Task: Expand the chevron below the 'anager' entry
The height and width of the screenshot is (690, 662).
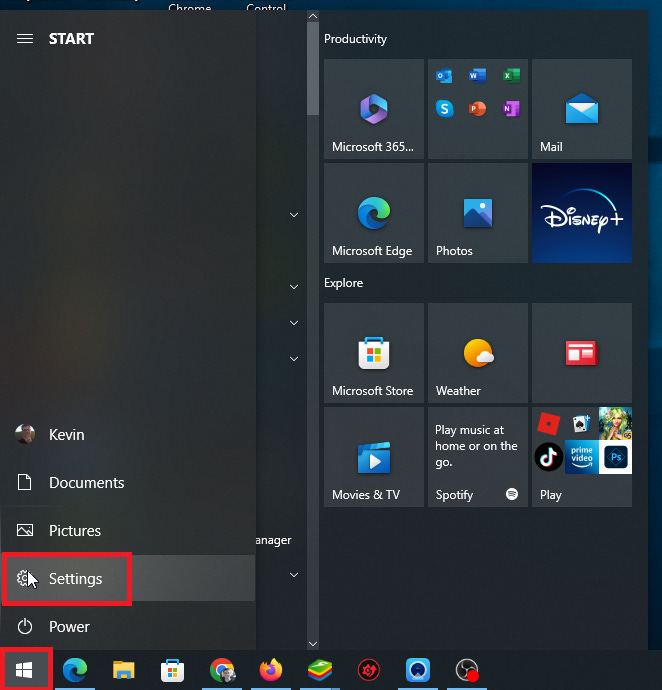Action: pyautogui.click(x=294, y=575)
